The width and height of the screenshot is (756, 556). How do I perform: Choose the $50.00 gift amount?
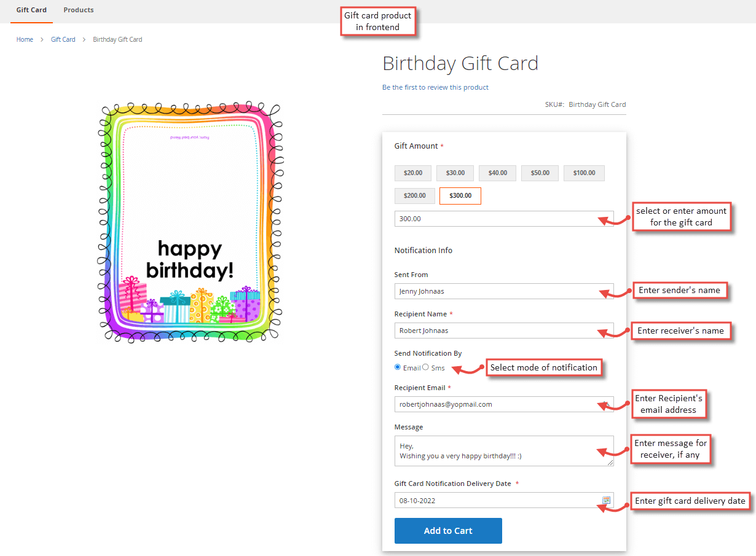click(x=540, y=173)
